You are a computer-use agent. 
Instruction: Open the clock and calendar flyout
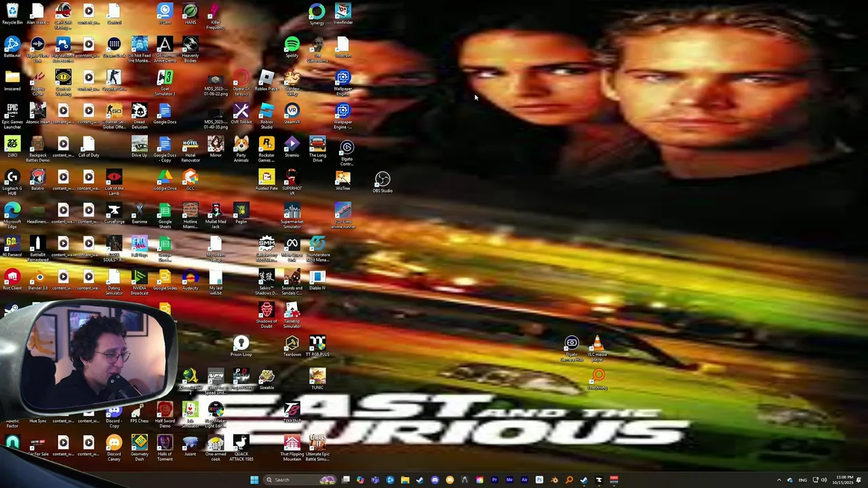844,480
